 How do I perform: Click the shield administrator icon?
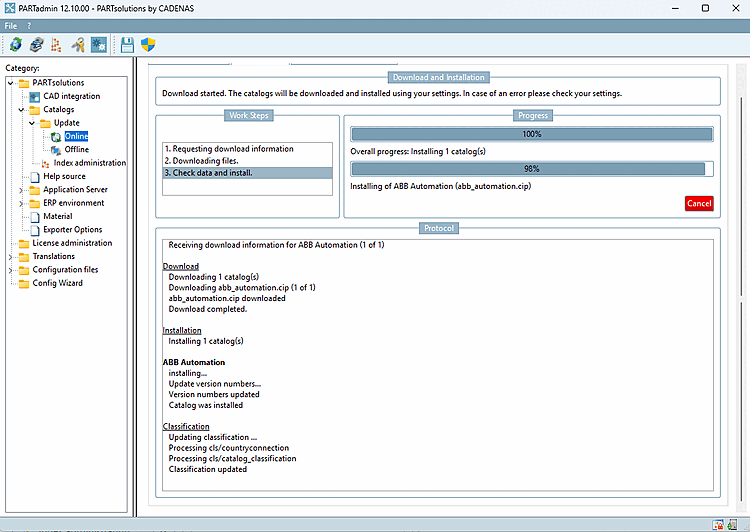click(148, 45)
